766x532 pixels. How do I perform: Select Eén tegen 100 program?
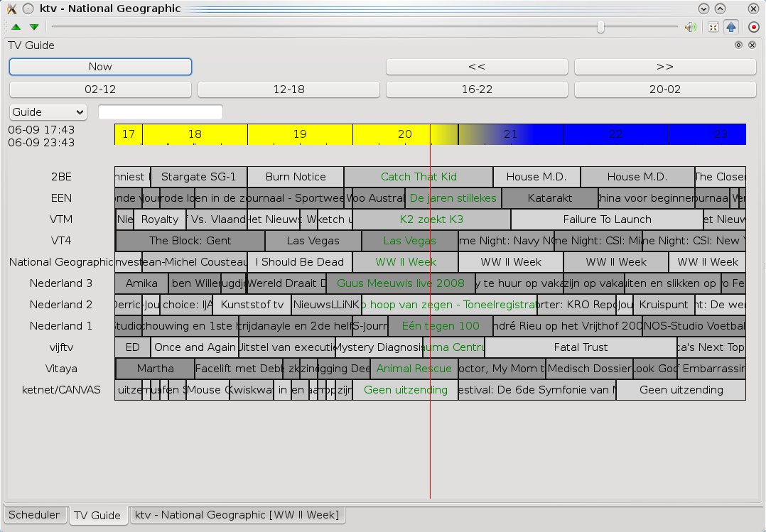click(440, 326)
